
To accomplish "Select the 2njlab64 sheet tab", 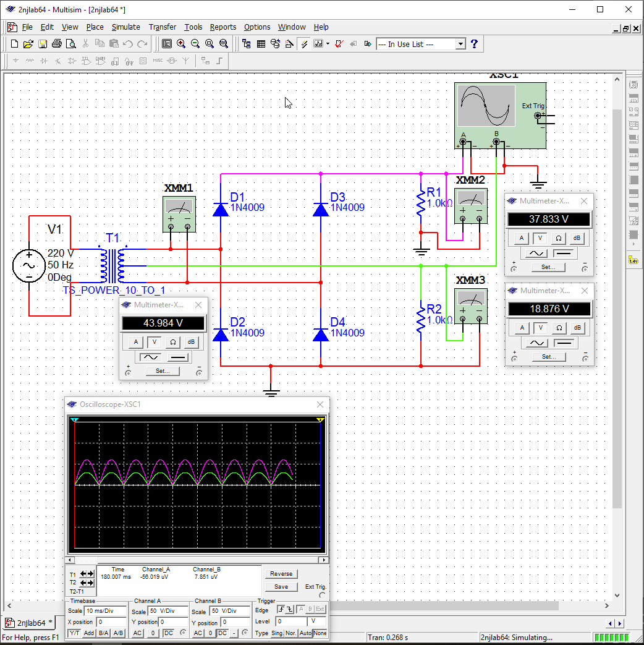I will tap(30, 623).
